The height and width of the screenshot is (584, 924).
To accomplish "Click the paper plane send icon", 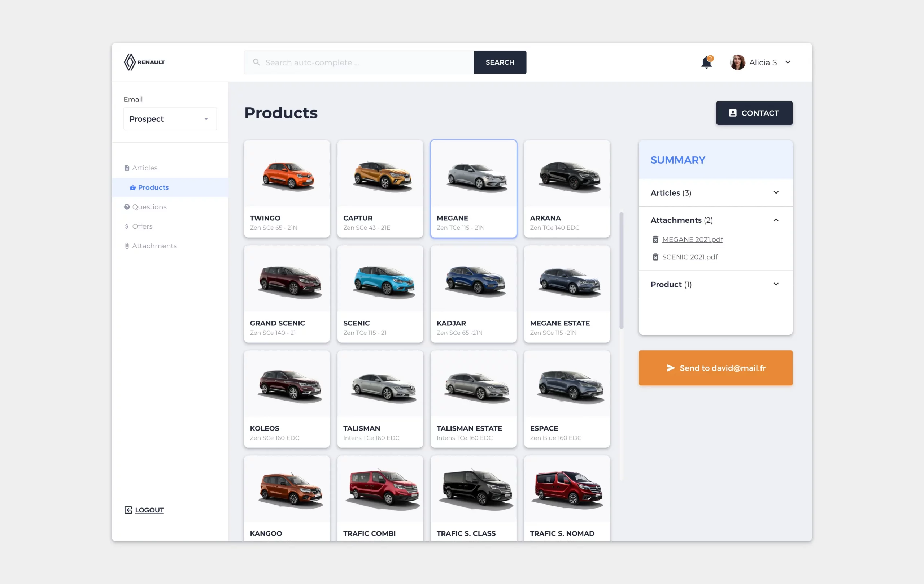I will coord(670,368).
